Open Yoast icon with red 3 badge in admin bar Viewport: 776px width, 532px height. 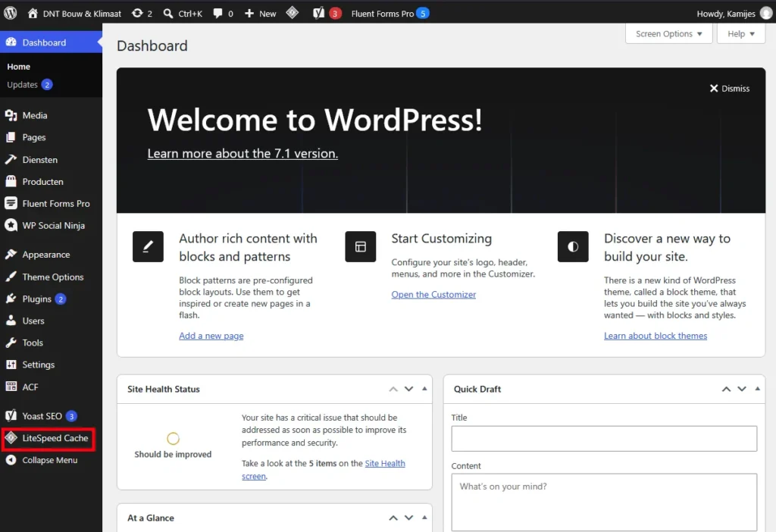[327, 14]
